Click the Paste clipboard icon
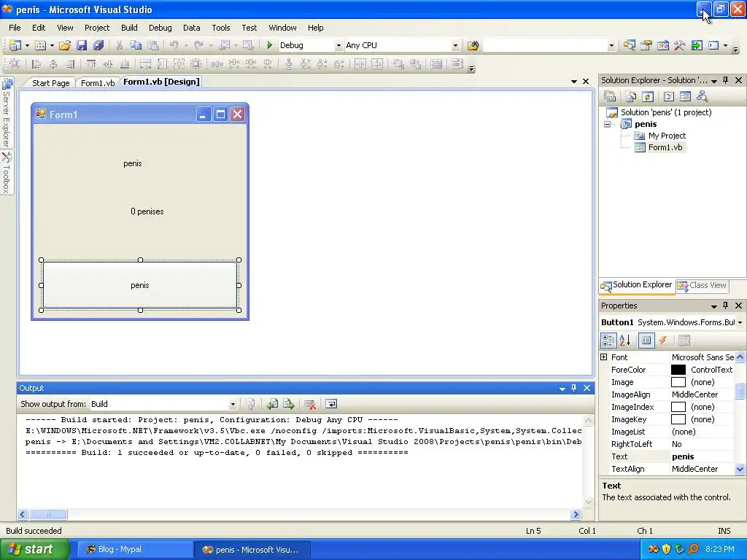747x560 pixels. (153, 45)
